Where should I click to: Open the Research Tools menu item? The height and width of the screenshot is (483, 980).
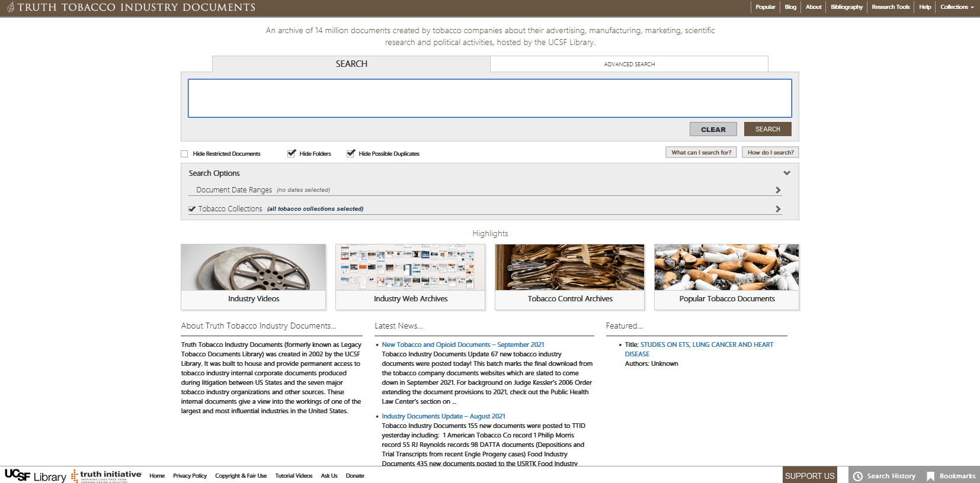click(891, 7)
